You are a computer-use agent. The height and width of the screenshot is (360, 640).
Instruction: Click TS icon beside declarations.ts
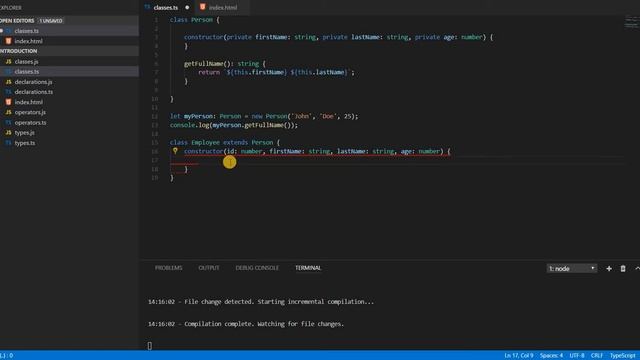(x=8, y=92)
